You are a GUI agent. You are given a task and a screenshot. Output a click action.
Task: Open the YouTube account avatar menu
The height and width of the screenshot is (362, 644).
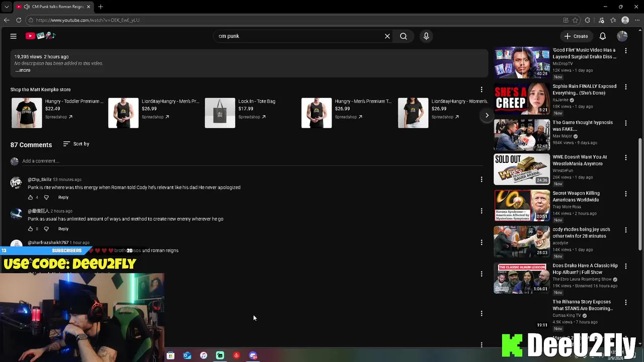point(622,36)
